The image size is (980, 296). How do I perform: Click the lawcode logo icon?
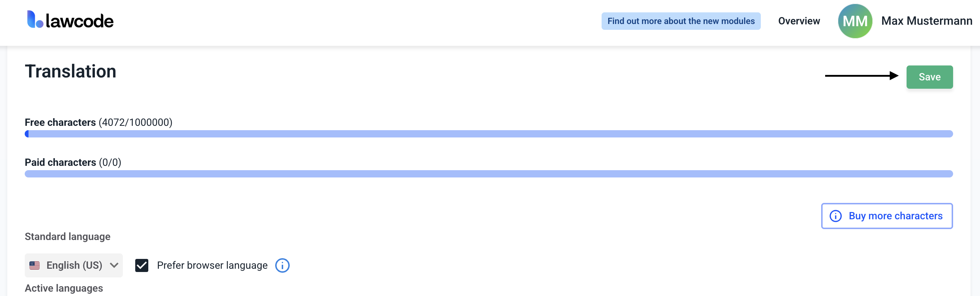coord(35,19)
